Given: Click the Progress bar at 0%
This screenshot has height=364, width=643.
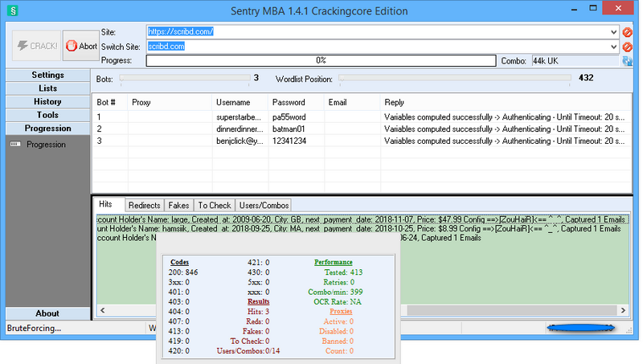Looking at the screenshot, I should tap(321, 61).
